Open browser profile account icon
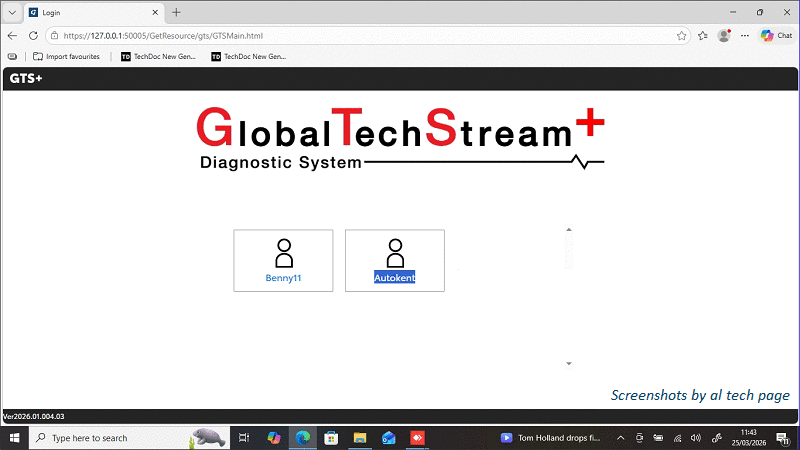The width and height of the screenshot is (800, 450). coord(724,35)
